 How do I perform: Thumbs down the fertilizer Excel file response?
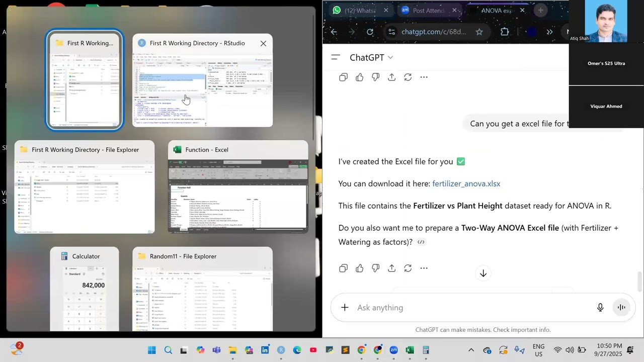375,268
